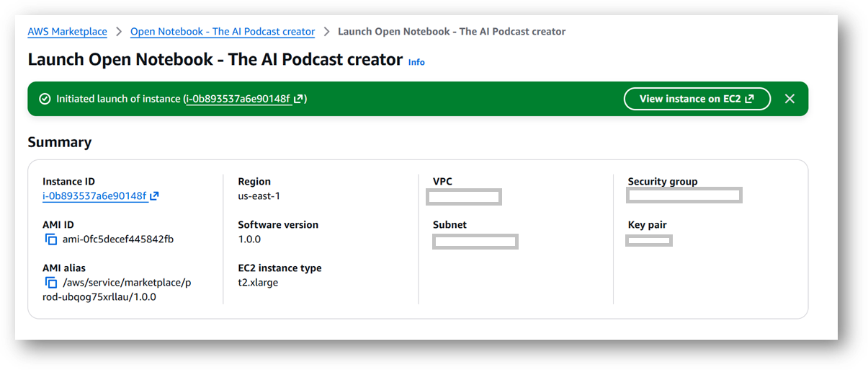This screenshot has height=370, width=868.
Task: Click the current page breadcrumb text
Action: coord(452,32)
